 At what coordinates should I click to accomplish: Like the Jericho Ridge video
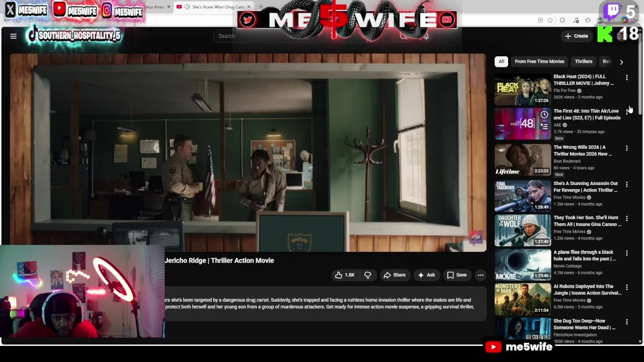tap(345, 275)
